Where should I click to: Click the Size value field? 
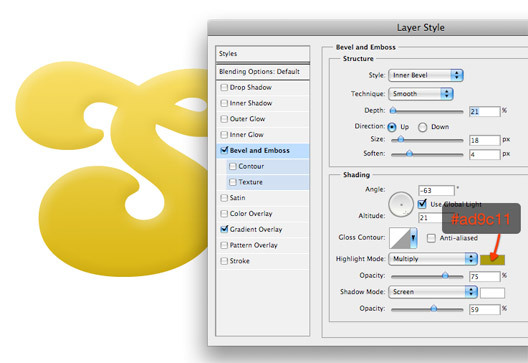485,140
